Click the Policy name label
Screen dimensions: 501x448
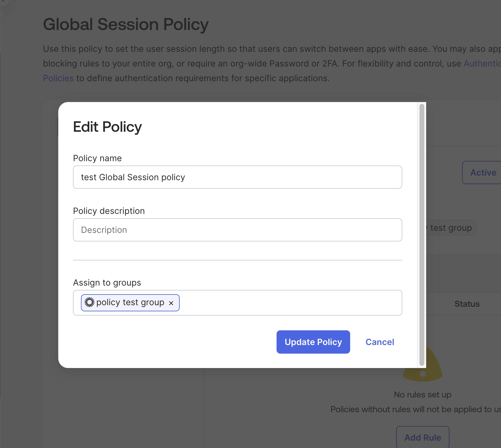(97, 158)
